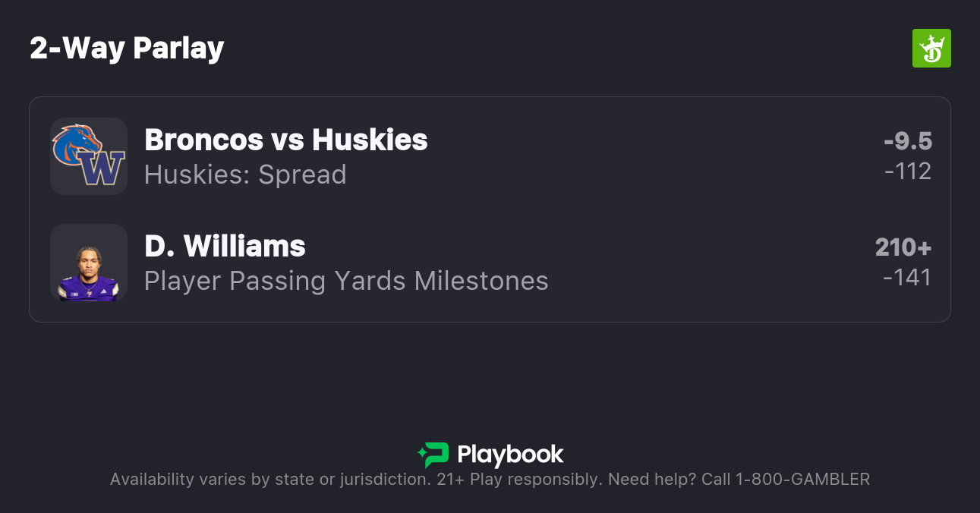Screen dimensions: 980x513
Task: Select the -9.5 spread value
Action: 907,141
